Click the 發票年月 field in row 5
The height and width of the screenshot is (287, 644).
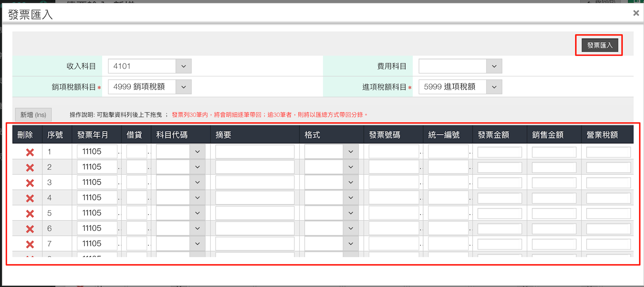[x=97, y=213]
